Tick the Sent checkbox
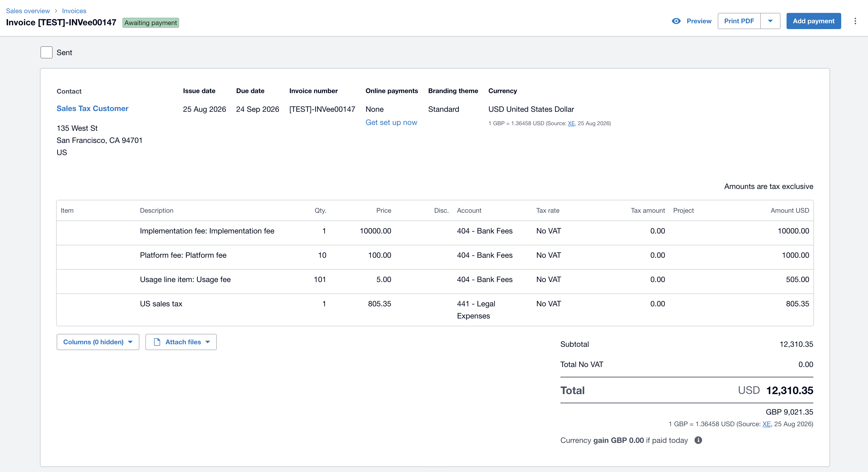868x472 pixels. pos(47,53)
